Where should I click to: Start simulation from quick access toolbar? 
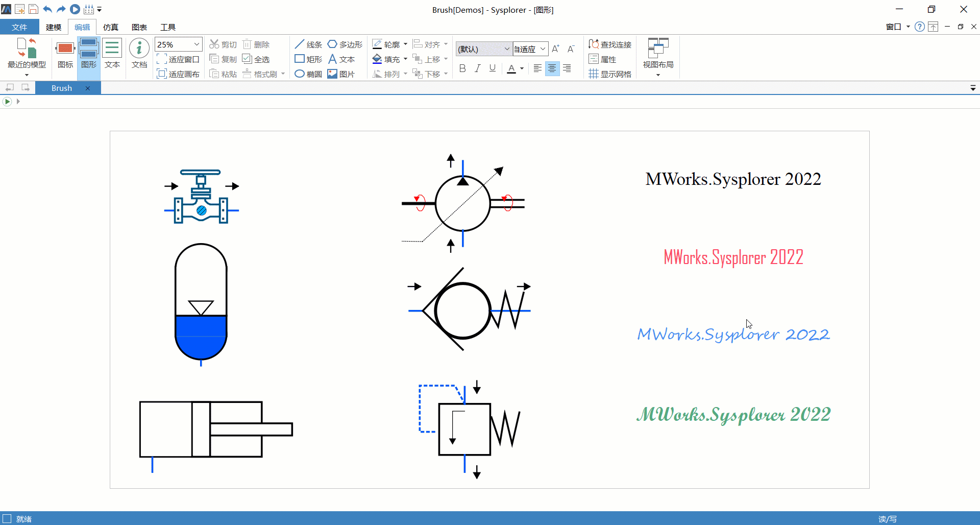click(x=75, y=9)
